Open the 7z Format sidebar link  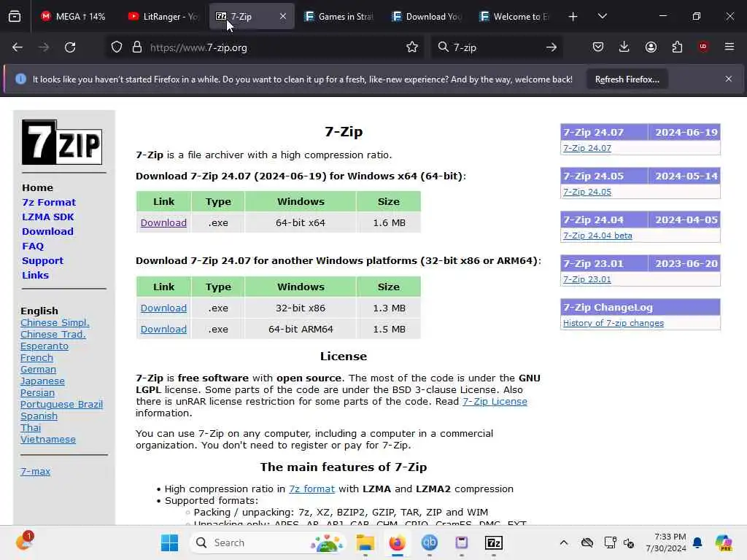[x=49, y=203]
